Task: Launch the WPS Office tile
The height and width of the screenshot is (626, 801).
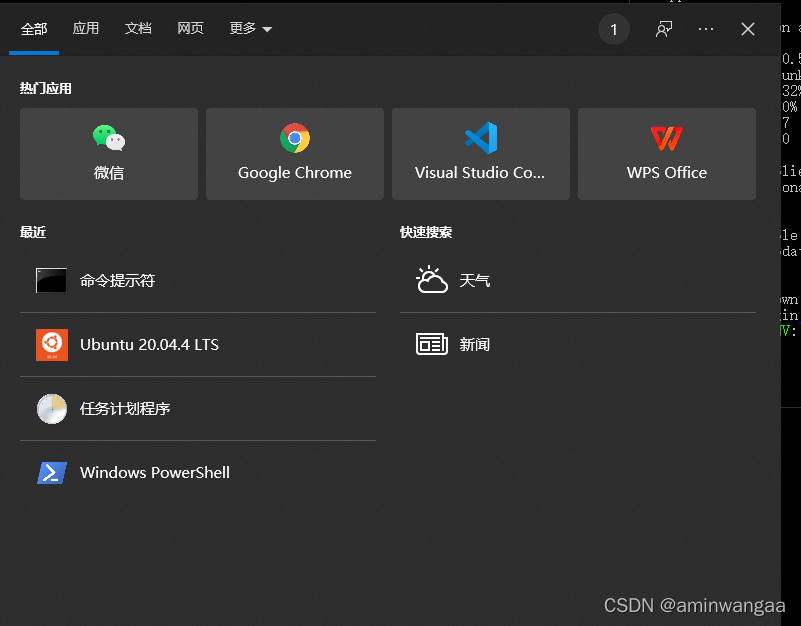Action: (667, 154)
